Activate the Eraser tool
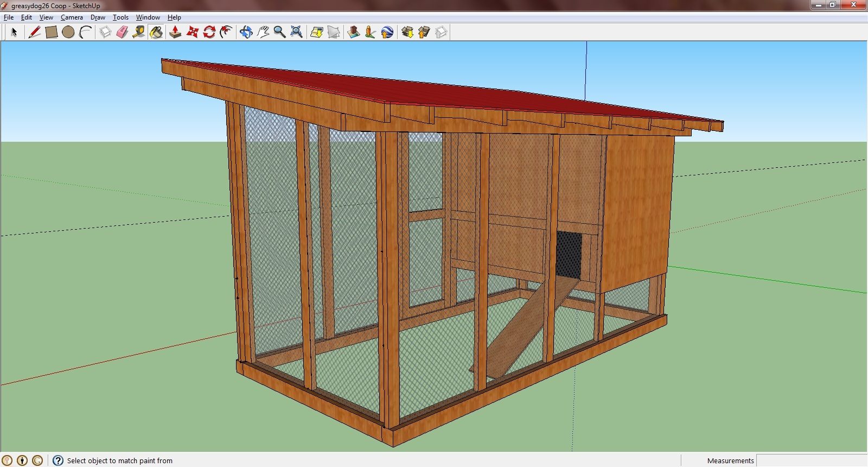The image size is (868, 467). pyautogui.click(x=122, y=32)
